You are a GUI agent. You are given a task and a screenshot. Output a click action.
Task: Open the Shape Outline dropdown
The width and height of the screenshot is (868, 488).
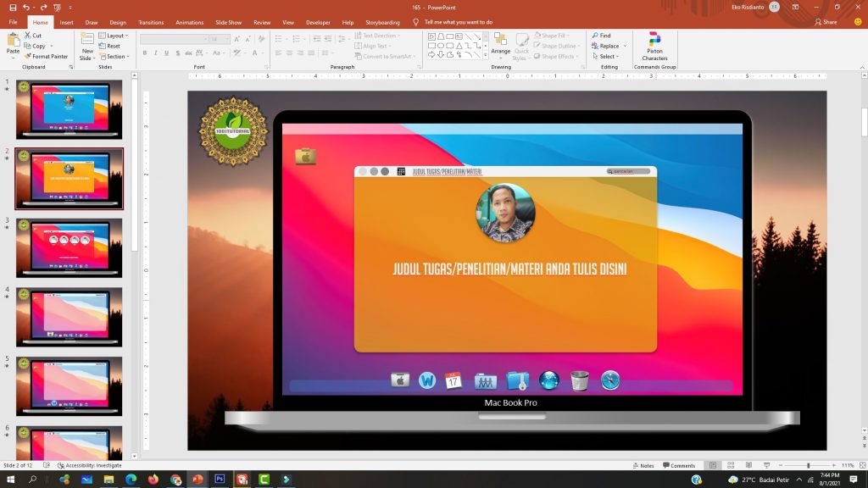coord(557,46)
